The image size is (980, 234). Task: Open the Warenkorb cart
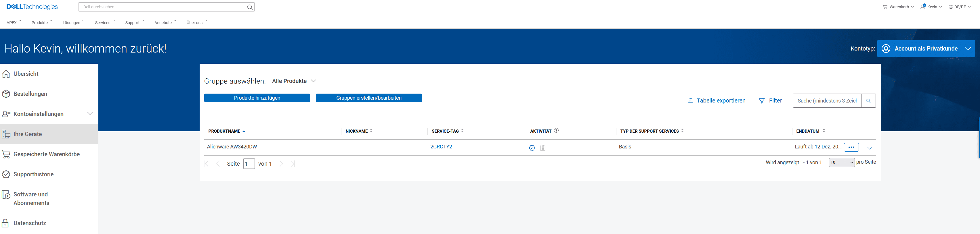coord(898,7)
